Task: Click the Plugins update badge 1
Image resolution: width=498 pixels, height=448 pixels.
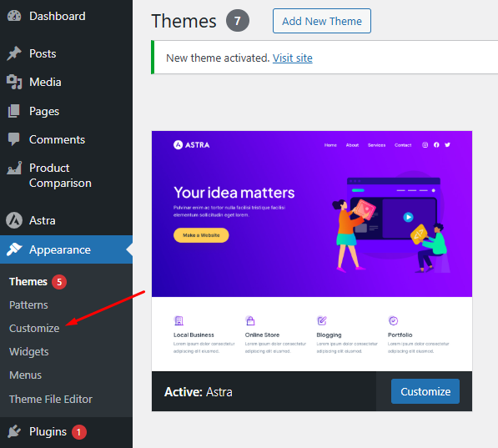Action: [78, 432]
